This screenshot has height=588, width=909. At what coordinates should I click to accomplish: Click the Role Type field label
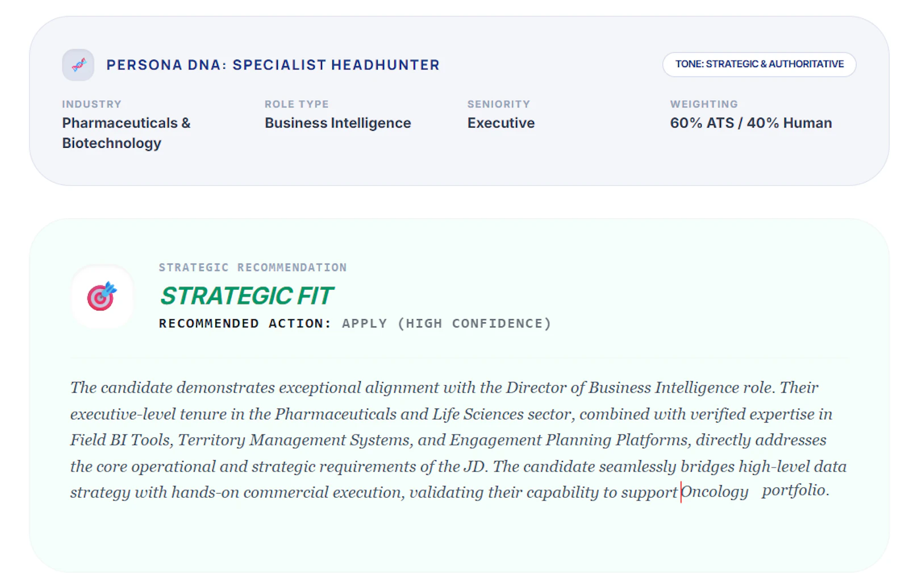click(297, 104)
